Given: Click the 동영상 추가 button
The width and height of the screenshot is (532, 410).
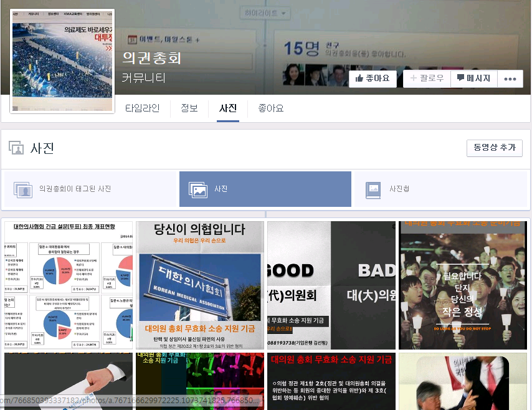Looking at the screenshot, I should click(x=495, y=148).
